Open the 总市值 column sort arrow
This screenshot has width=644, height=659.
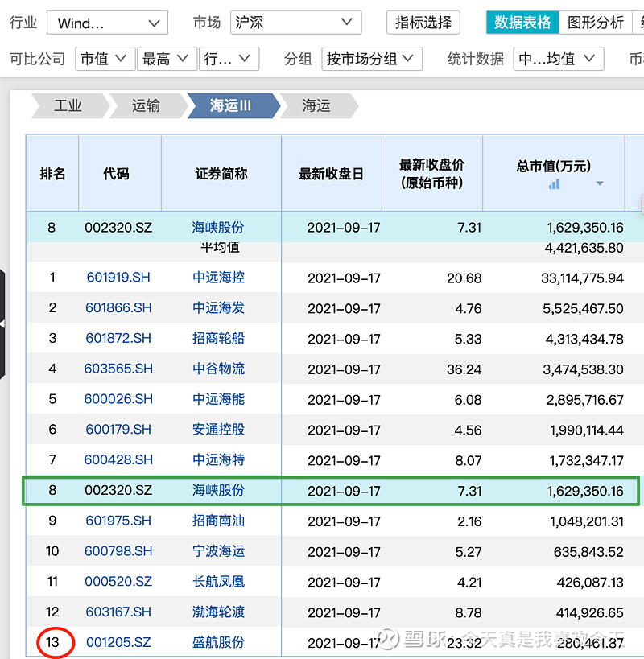599,184
